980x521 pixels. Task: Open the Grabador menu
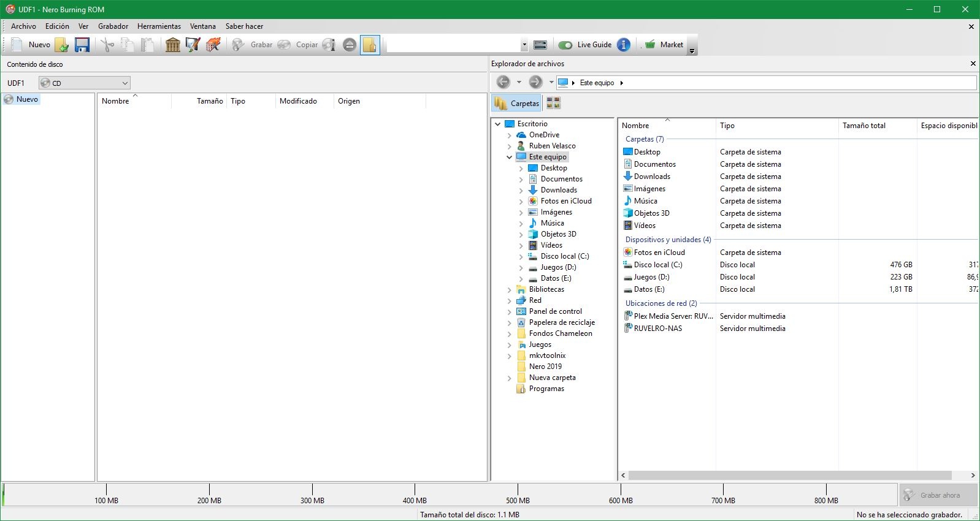113,26
